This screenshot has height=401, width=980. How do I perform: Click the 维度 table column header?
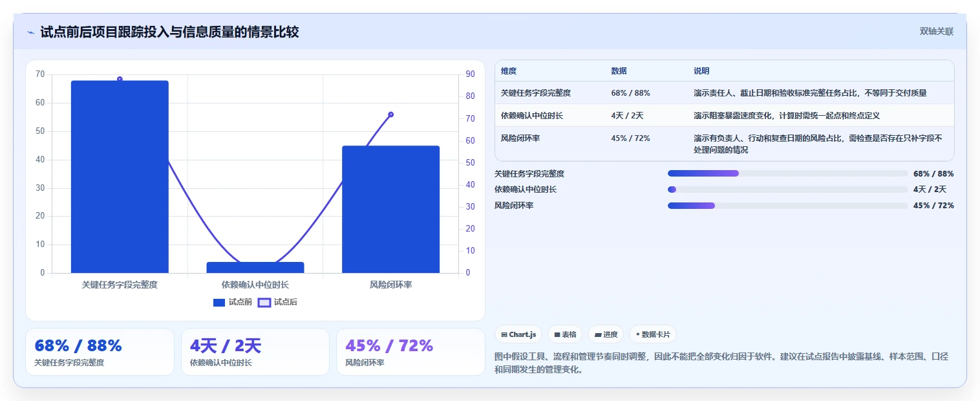point(509,71)
